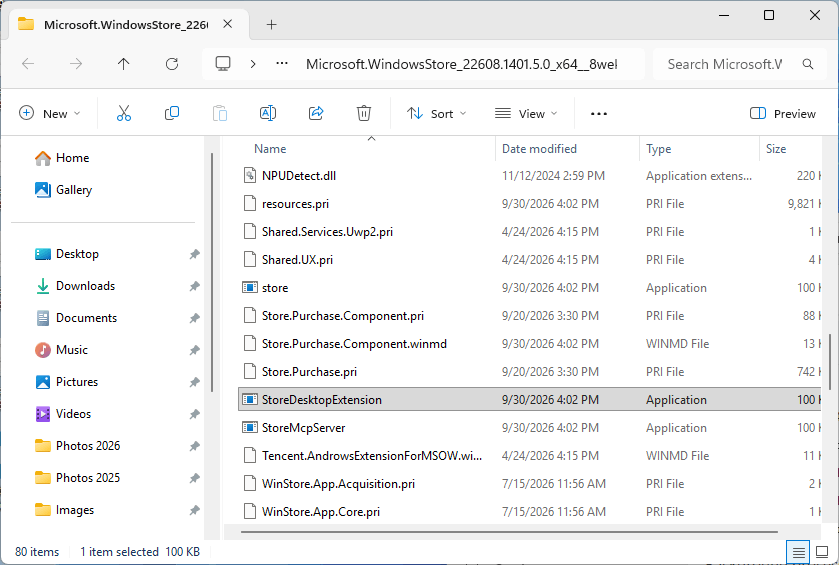Click the Delete trash icon
This screenshot has width=839, height=565.
[x=364, y=113]
